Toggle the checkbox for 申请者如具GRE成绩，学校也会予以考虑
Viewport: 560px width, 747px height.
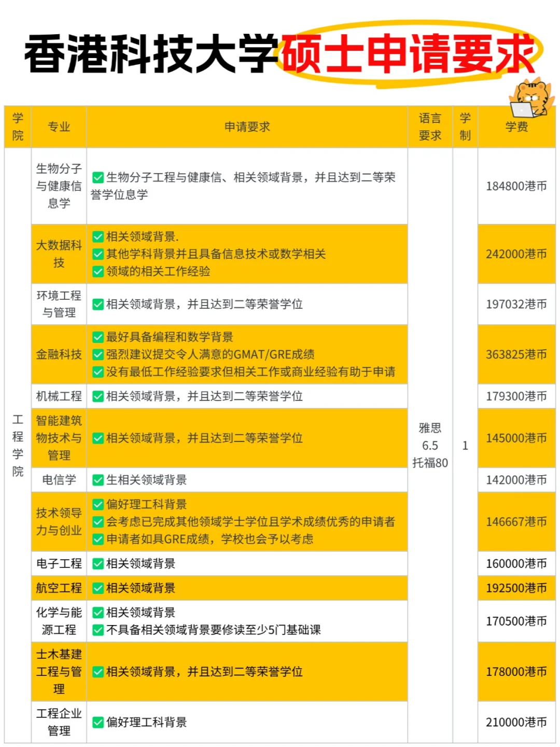click(x=97, y=539)
